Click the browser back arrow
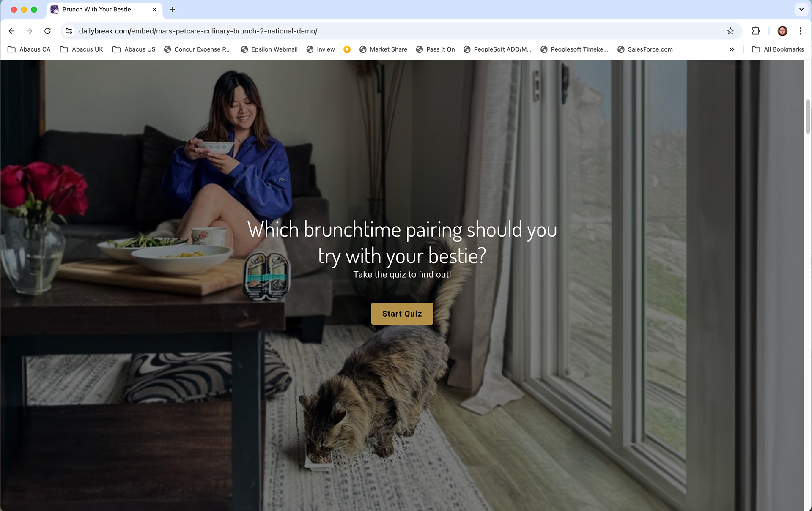This screenshot has height=511, width=812. pos(12,31)
